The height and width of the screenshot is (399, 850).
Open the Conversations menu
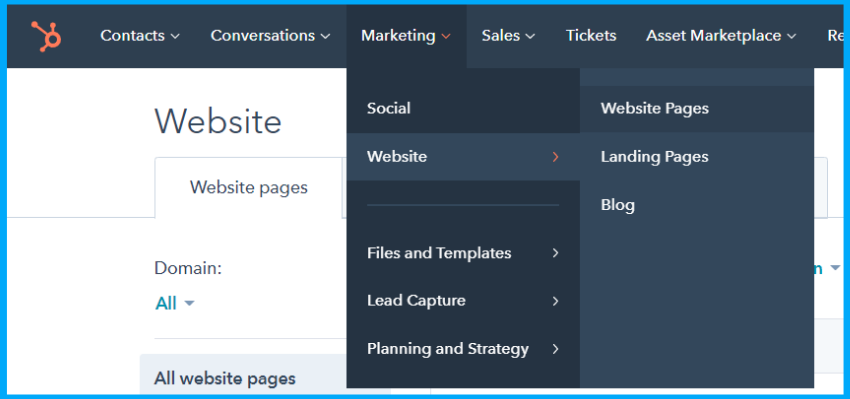[271, 36]
